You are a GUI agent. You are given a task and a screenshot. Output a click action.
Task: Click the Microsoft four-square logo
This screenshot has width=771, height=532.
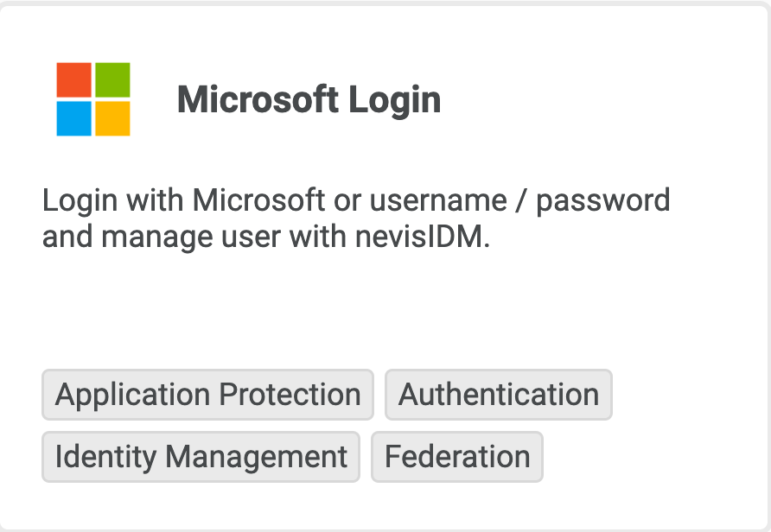click(93, 99)
